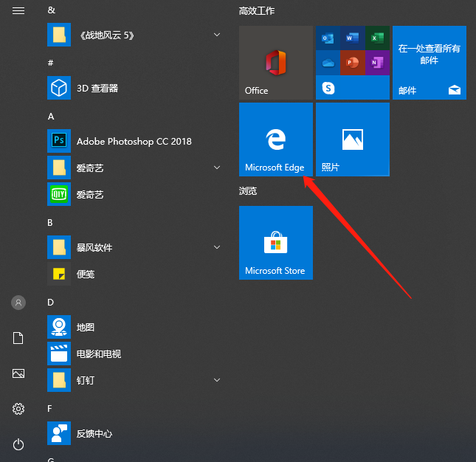Launch the 便笺 sticky notes app

85,275
